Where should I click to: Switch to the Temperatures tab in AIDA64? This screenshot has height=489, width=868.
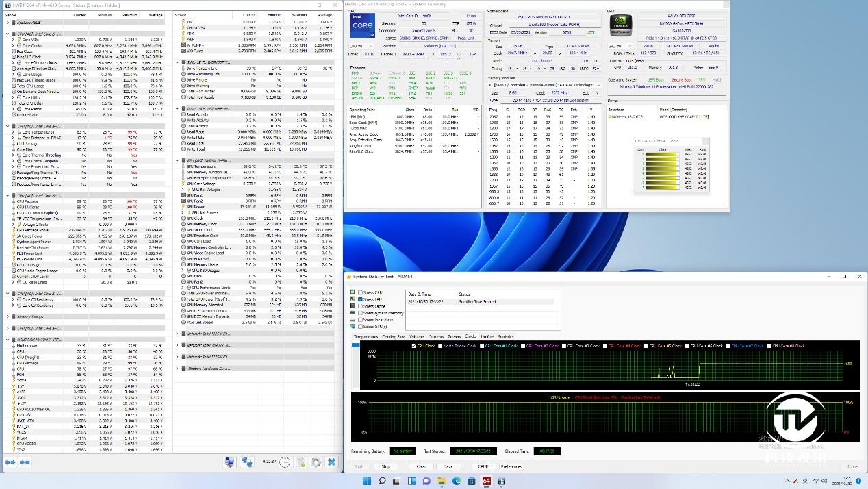click(x=366, y=337)
